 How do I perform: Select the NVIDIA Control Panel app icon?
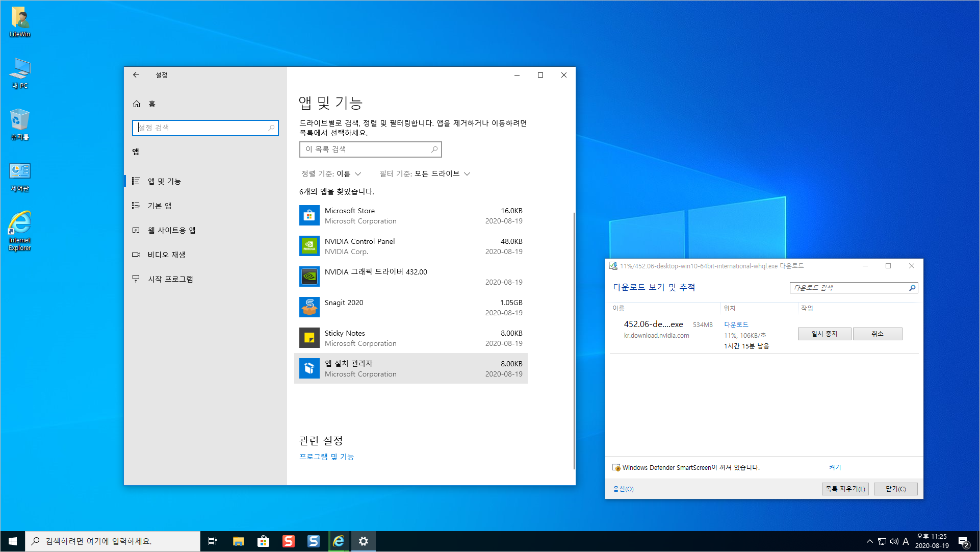pos(310,246)
